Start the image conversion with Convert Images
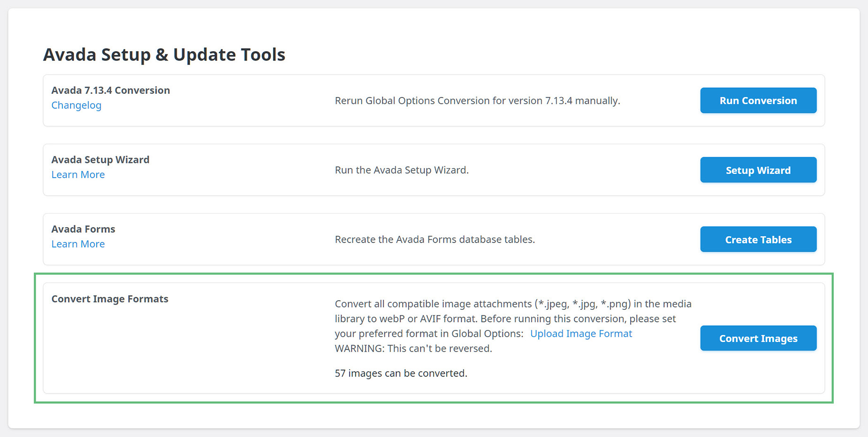 click(758, 338)
